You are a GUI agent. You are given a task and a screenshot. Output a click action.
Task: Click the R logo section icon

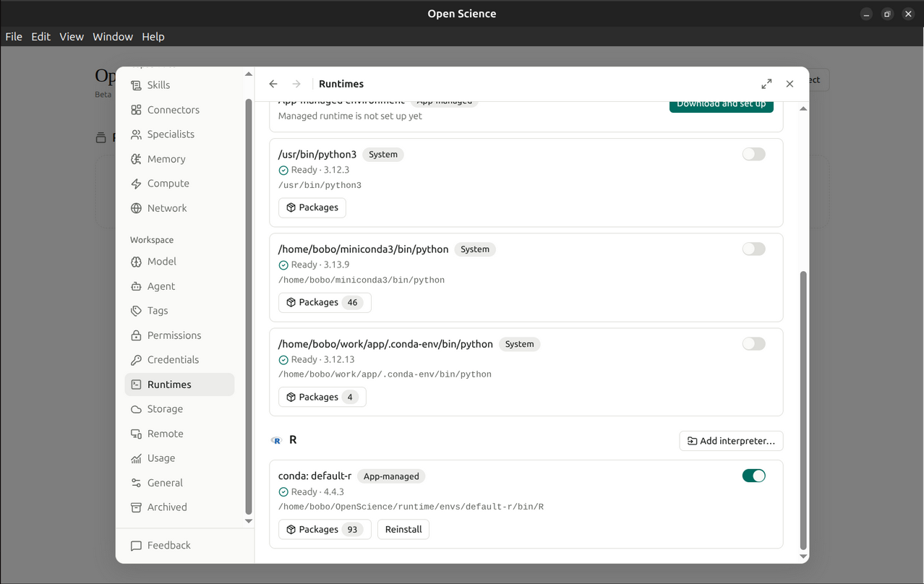[276, 440]
